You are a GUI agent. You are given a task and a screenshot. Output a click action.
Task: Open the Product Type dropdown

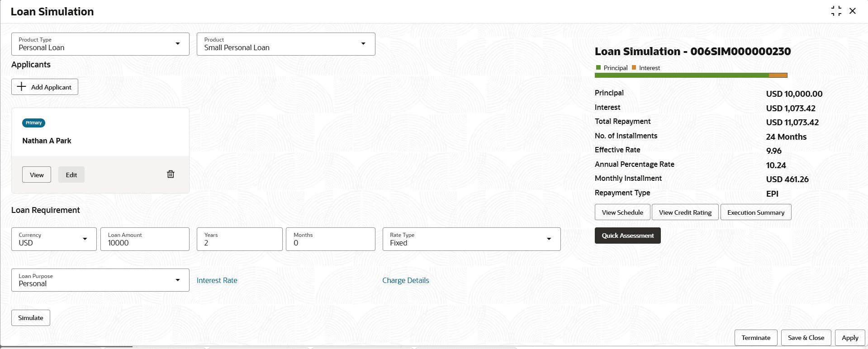[x=177, y=44]
